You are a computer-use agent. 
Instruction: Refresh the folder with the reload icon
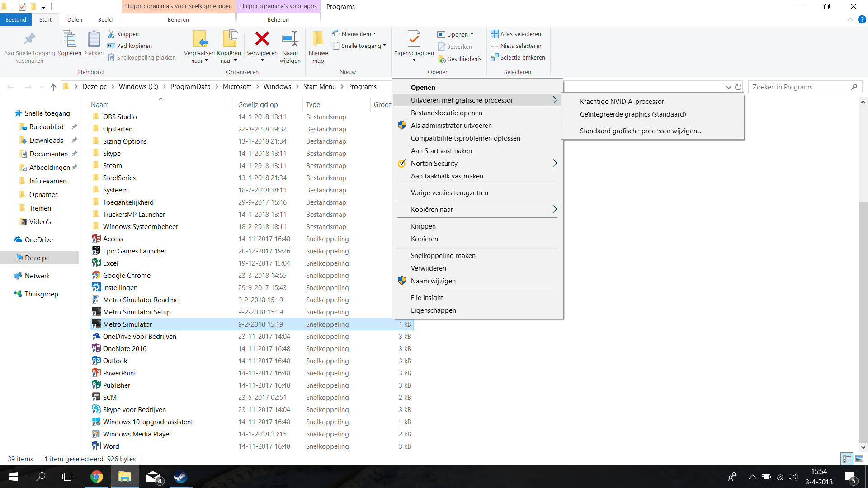click(738, 87)
